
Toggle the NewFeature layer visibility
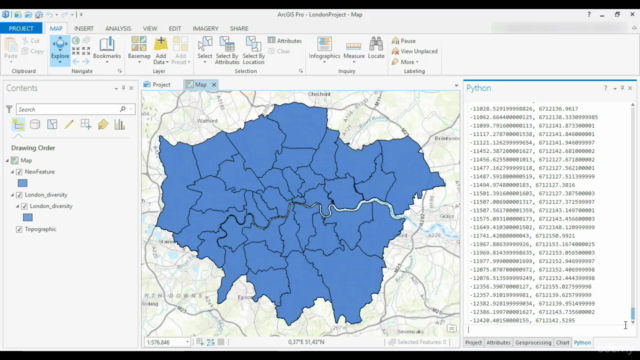(19, 172)
